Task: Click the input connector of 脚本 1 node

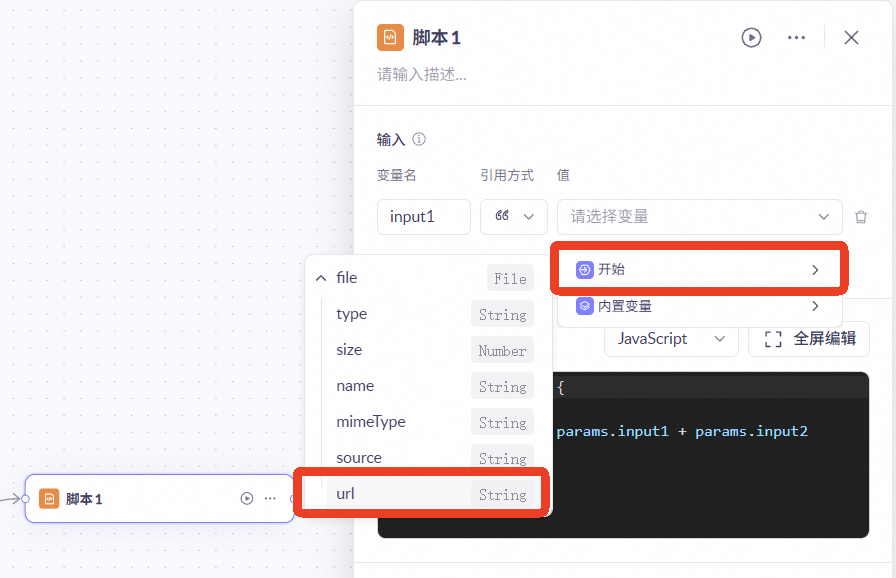Action: pos(25,499)
